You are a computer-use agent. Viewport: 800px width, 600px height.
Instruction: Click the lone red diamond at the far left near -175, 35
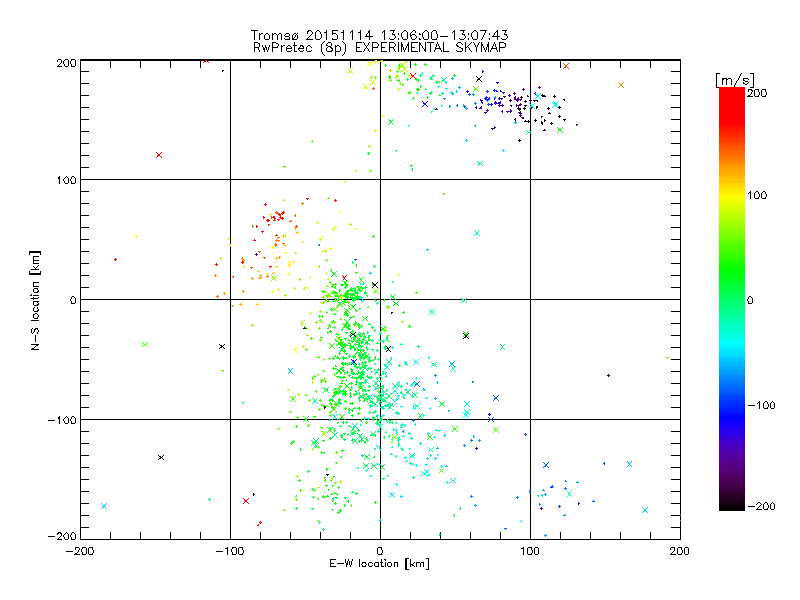pos(115,260)
